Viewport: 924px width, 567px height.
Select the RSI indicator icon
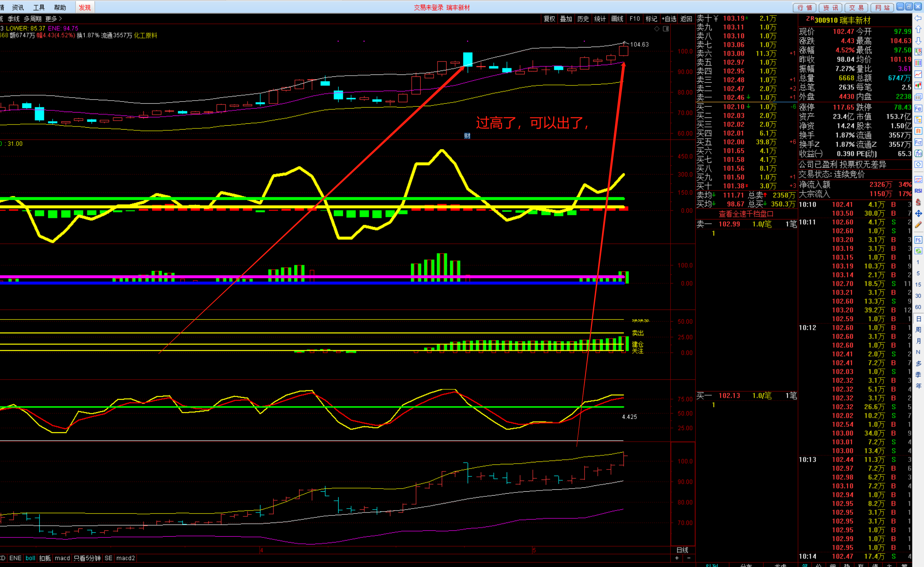coord(918,191)
